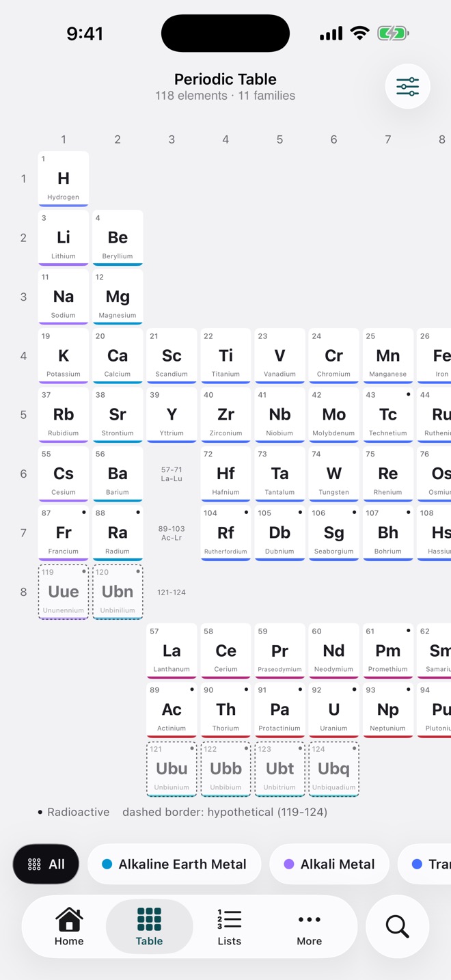Open the More tab

point(309,927)
